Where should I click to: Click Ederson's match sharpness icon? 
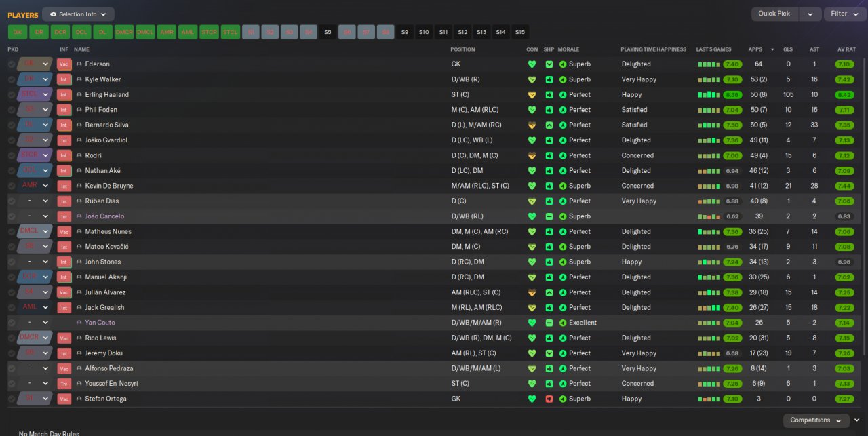coord(549,64)
